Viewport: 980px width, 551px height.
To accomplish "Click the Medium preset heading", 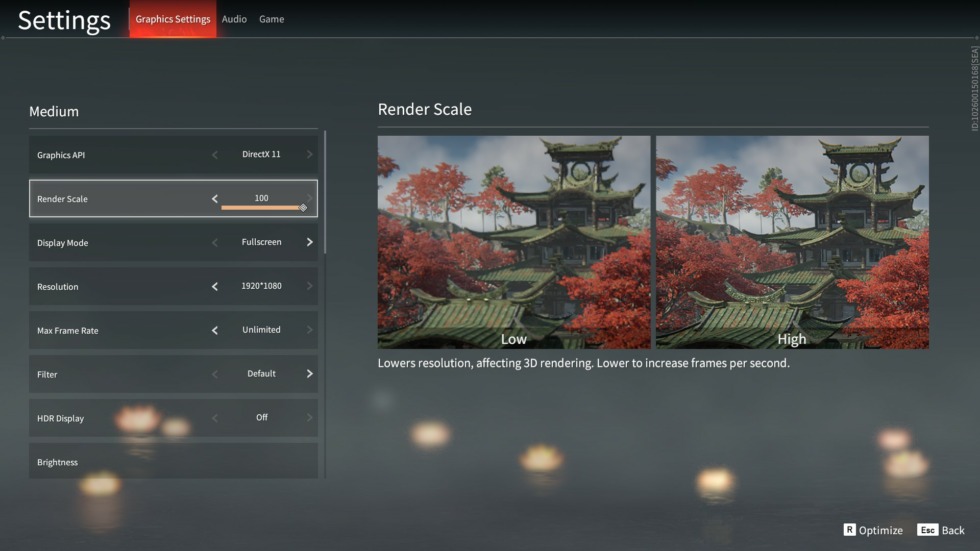I will 54,111.
